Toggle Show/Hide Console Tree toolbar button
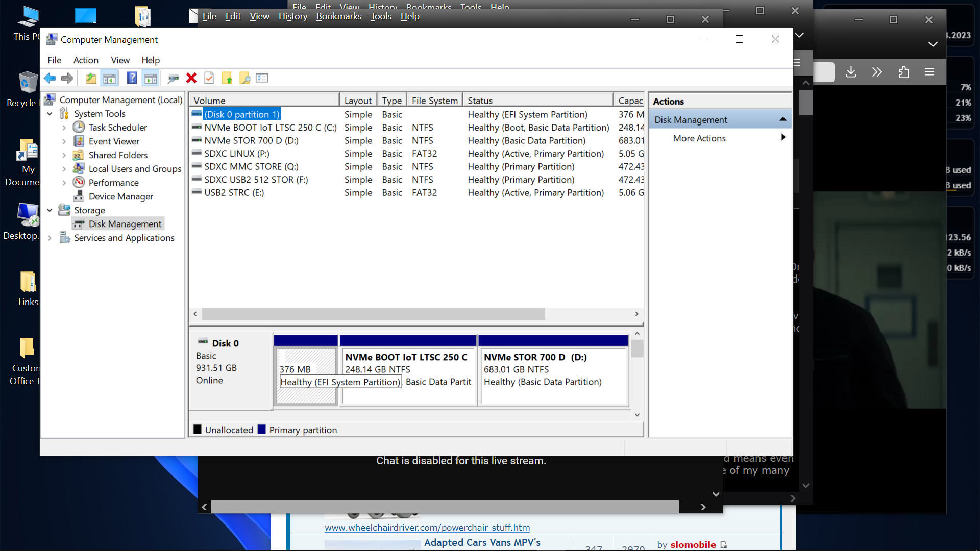 (x=109, y=78)
